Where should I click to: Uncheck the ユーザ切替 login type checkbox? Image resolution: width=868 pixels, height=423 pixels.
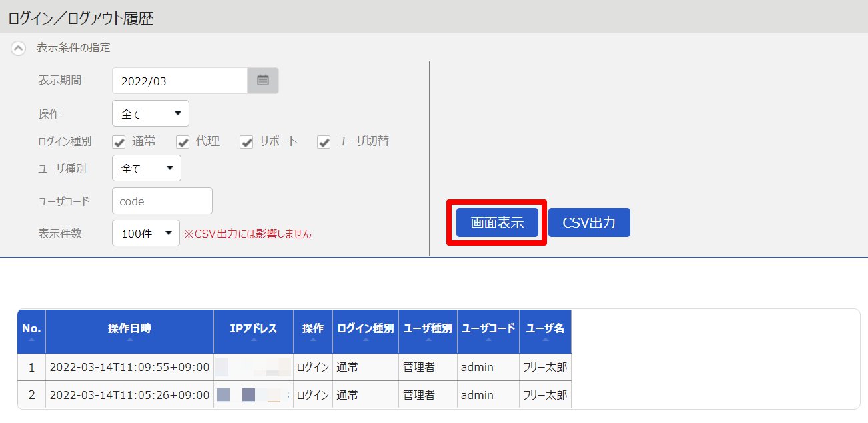pos(324,142)
